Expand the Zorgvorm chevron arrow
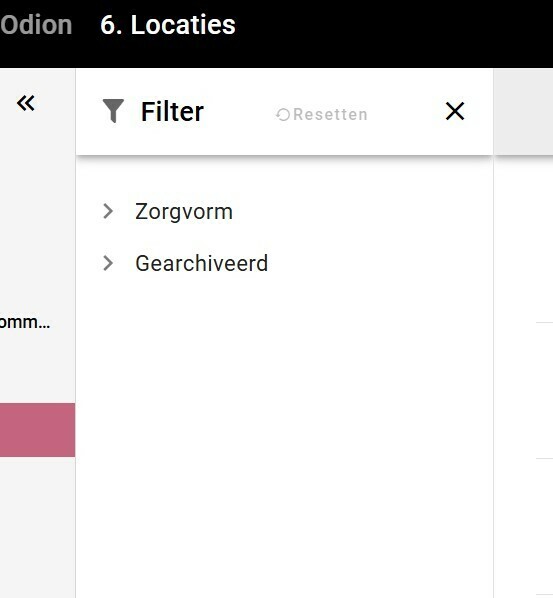This screenshot has width=553, height=598. (x=108, y=211)
